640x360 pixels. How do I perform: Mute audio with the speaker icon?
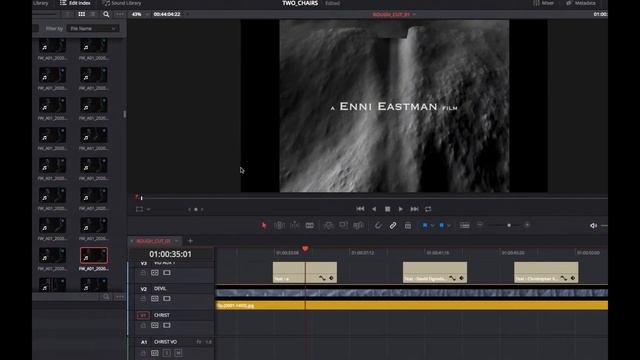click(x=593, y=225)
